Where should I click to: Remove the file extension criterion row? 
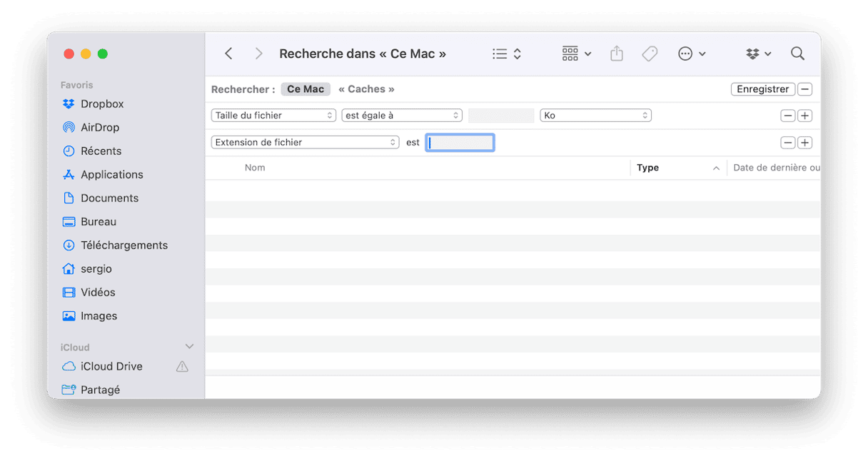788,143
